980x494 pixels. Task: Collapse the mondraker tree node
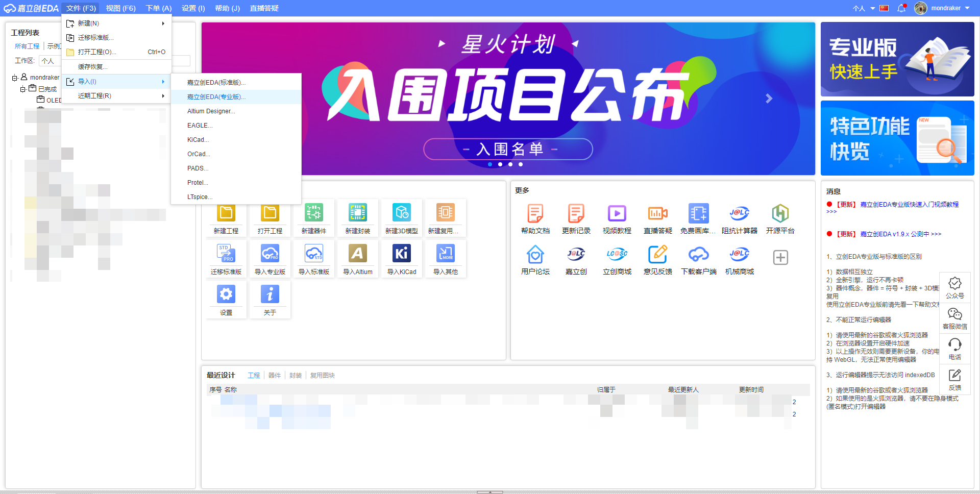(x=15, y=78)
